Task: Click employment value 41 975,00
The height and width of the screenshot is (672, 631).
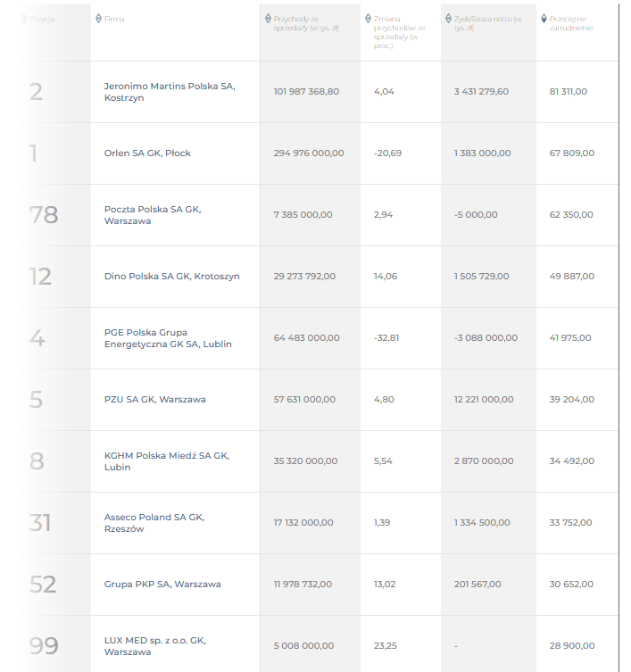Action: coord(570,338)
